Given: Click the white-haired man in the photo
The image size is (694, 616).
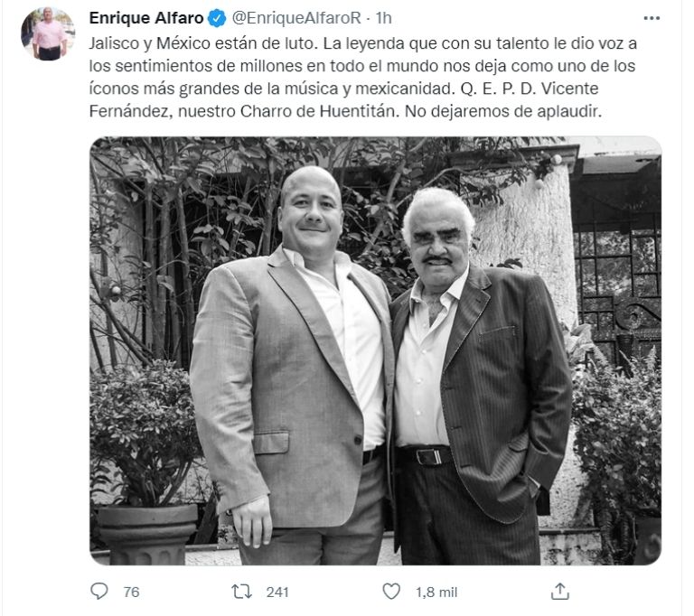Looking at the screenshot, I should click(478, 376).
